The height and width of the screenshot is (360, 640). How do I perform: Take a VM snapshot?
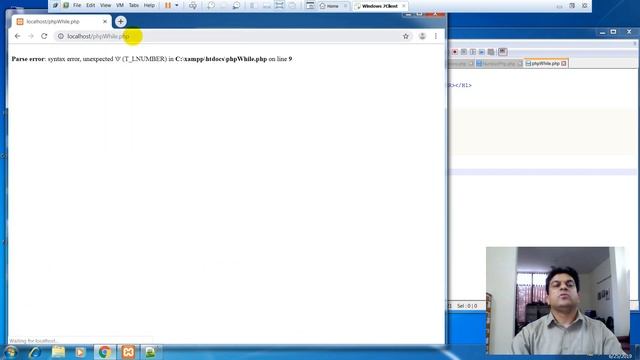tap(211, 5)
